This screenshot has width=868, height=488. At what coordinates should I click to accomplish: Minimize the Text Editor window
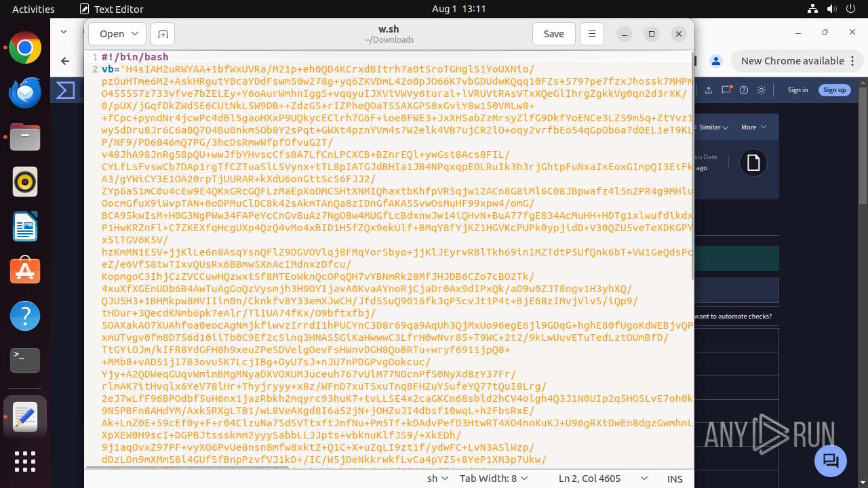[x=624, y=34]
